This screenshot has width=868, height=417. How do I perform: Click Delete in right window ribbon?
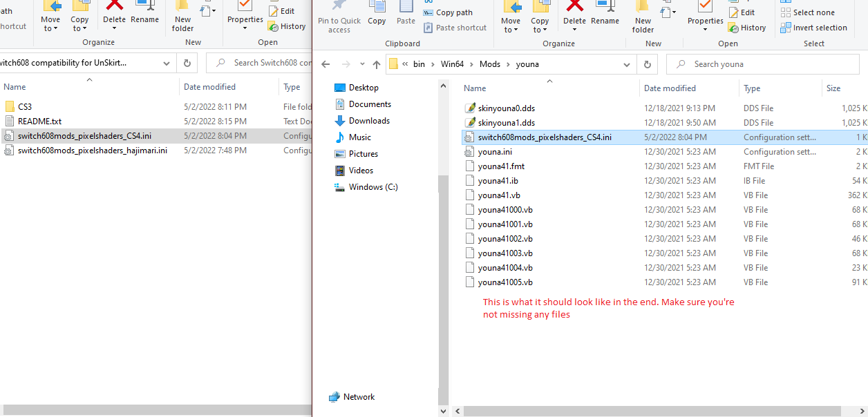pyautogui.click(x=574, y=17)
